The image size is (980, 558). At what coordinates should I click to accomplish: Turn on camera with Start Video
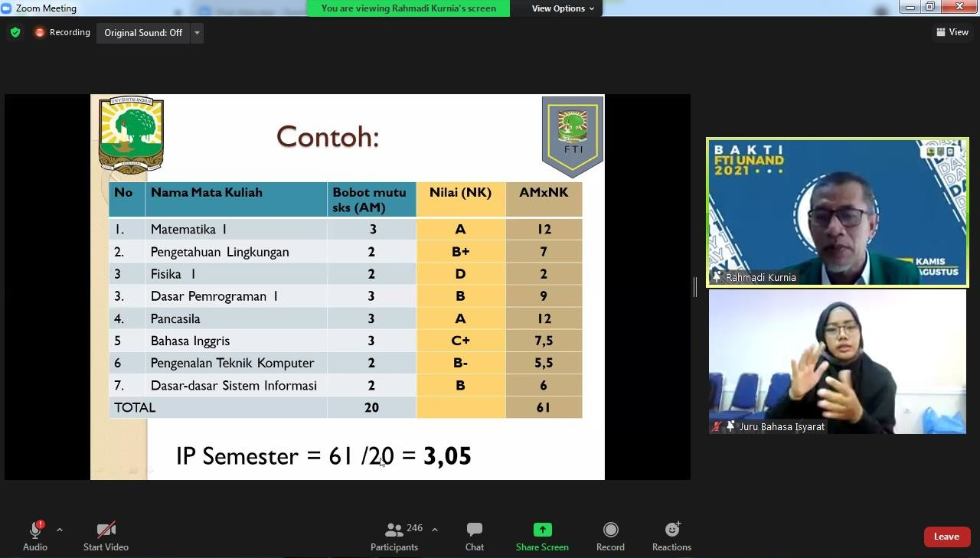click(x=106, y=530)
